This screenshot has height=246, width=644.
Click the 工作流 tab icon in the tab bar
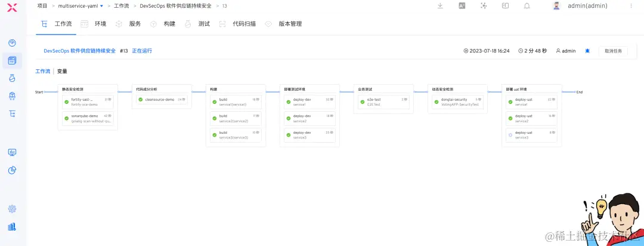(x=44, y=24)
